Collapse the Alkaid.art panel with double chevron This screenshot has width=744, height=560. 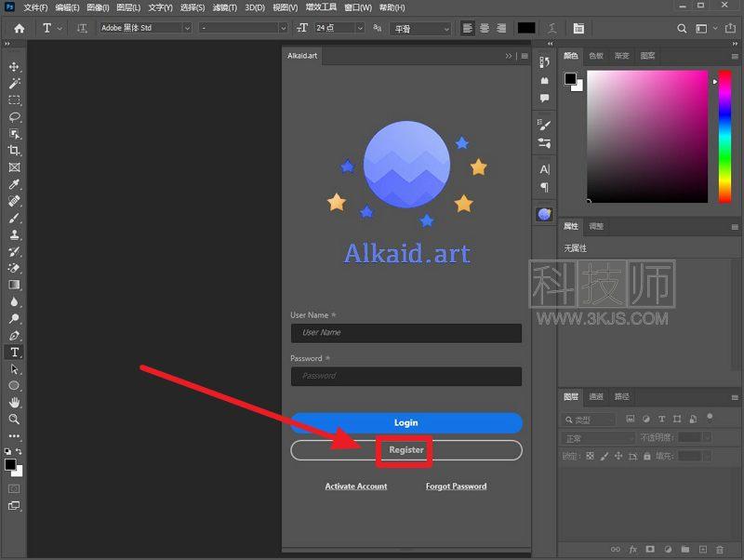point(509,56)
